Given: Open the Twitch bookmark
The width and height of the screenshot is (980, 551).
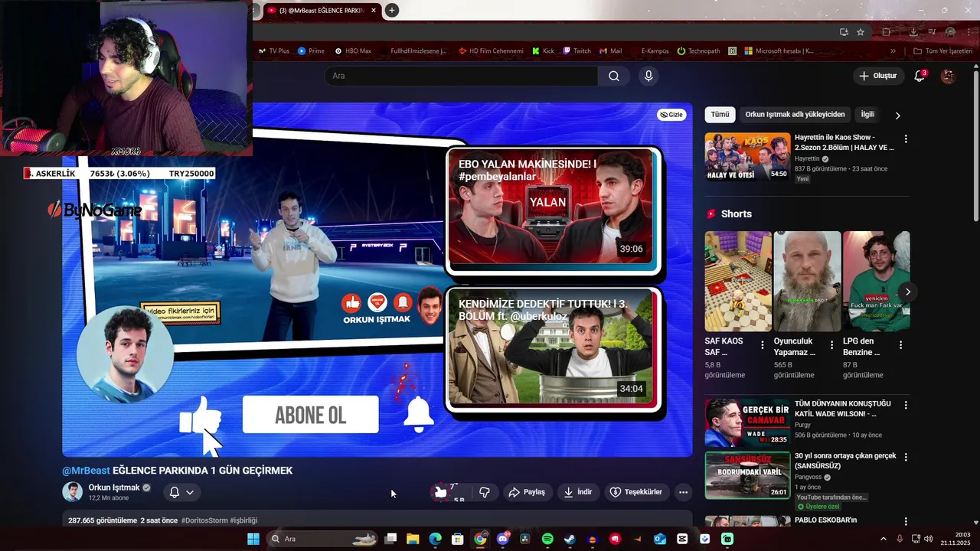Looking at the screenshot, I should (577, 51).
